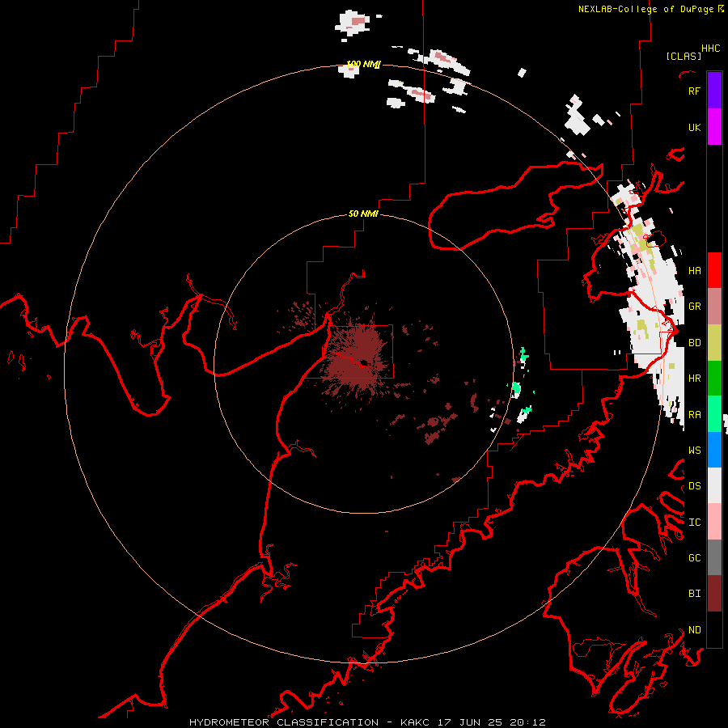Click the RF legend label
Image resolution: width=728 pixels, height=728 pixels.
(x=694, y=91)
